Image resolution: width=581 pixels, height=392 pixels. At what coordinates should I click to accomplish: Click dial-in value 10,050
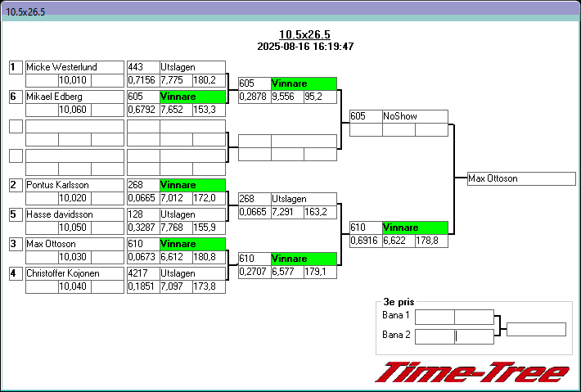(x=74, y=228)
